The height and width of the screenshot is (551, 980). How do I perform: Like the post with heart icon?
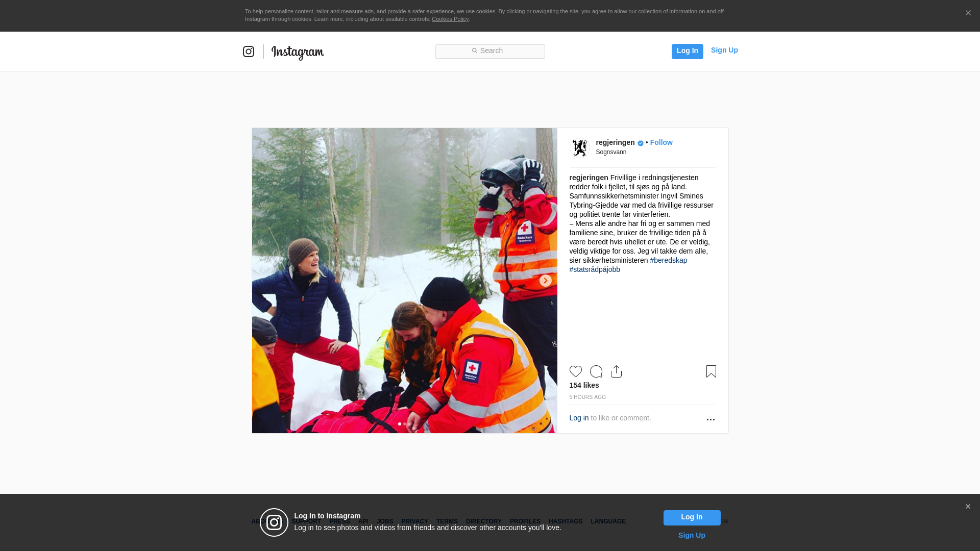(576, 371)
